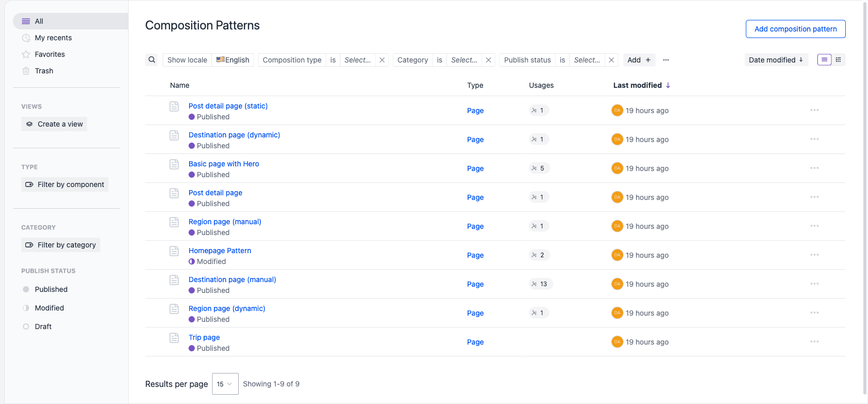Open row actions for Homepage Pattern
Viewport: 868px width, 404px height.
pyautogui.click(x=815, y=255)
